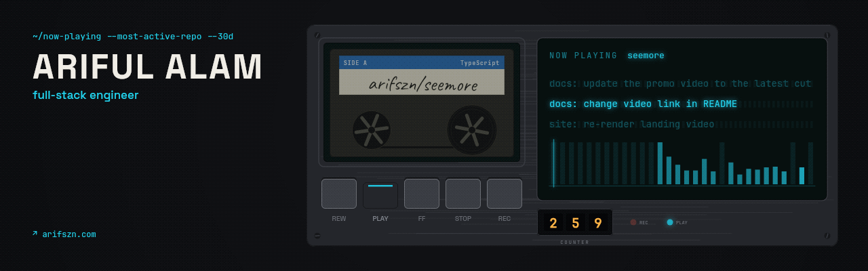Click the bottom-left screw on the deck
The image size is (868, 271).
click(317, 235)
